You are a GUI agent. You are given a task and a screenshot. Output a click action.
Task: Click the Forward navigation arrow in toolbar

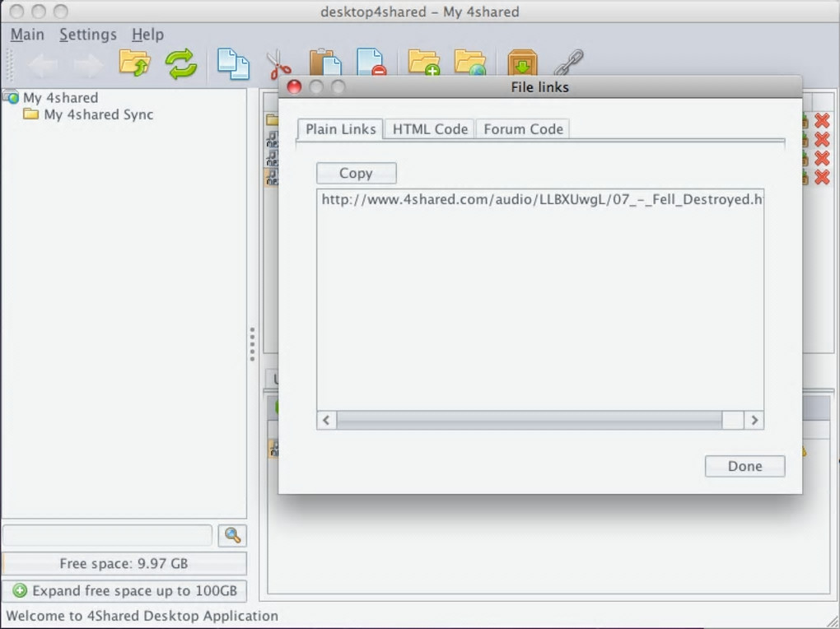click(x=88, y=65)
